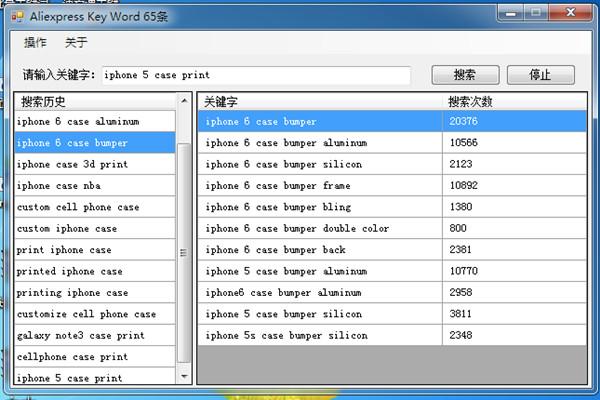The image size is (600, 400).
Task: Select history item 'custom iphone case'
Action: tap(95, 229)
